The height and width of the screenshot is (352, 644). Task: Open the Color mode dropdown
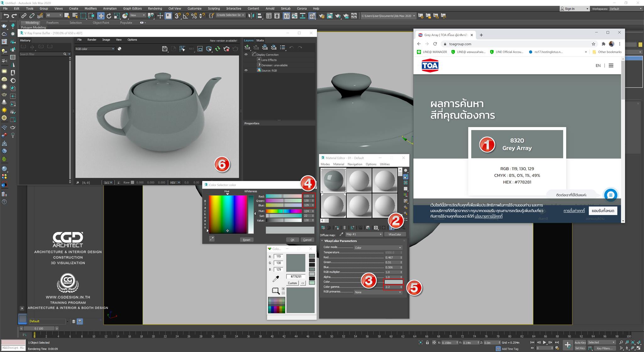[x=378, y=248]
